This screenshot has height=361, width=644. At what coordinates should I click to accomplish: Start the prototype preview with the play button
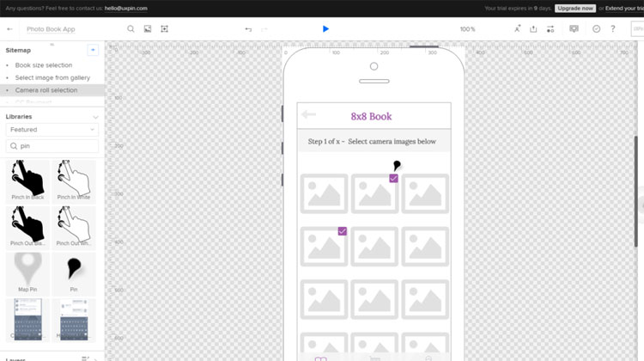pos(325,29)
